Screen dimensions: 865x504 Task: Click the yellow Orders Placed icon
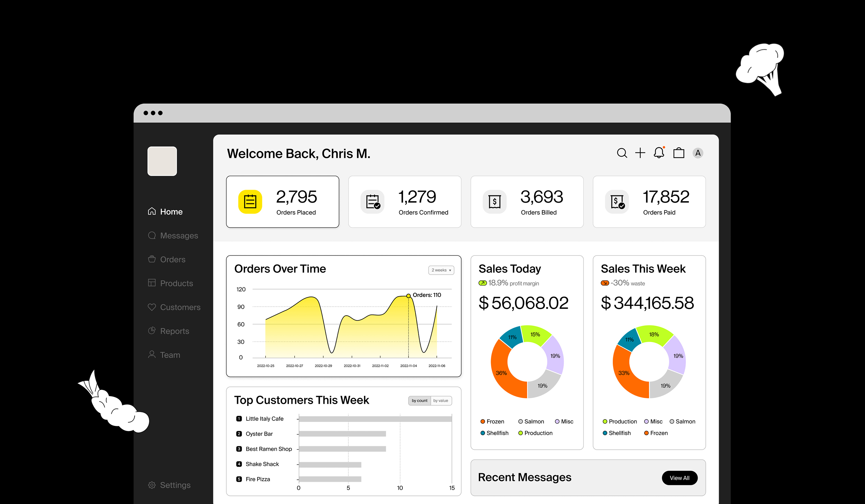coord(250,202)
